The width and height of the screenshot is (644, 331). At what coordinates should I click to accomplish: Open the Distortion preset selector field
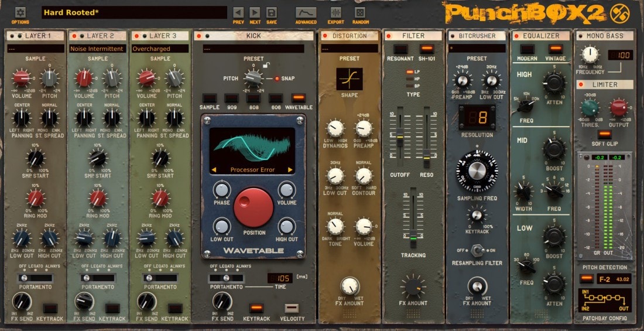pos(350,49)
